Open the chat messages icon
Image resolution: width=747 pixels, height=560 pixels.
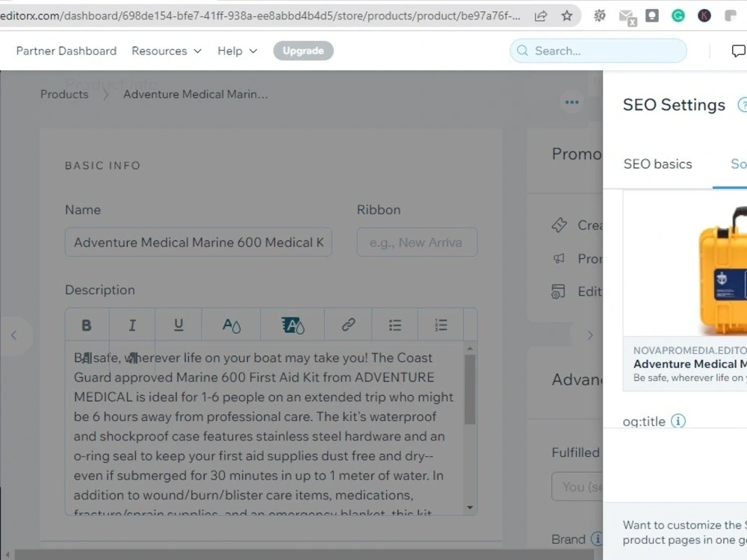pos(738,51)
